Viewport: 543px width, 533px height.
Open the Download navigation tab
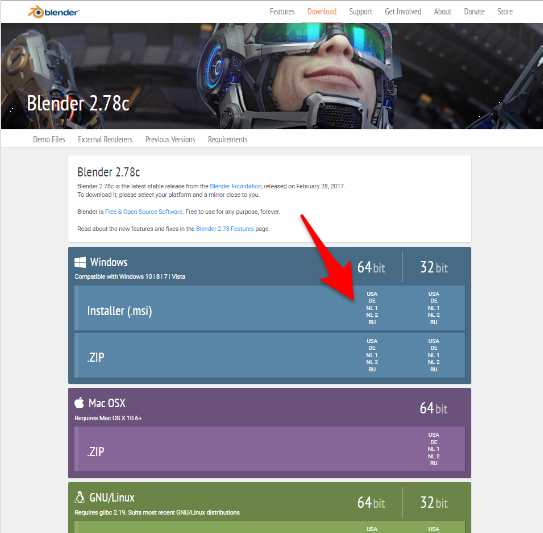322,12
